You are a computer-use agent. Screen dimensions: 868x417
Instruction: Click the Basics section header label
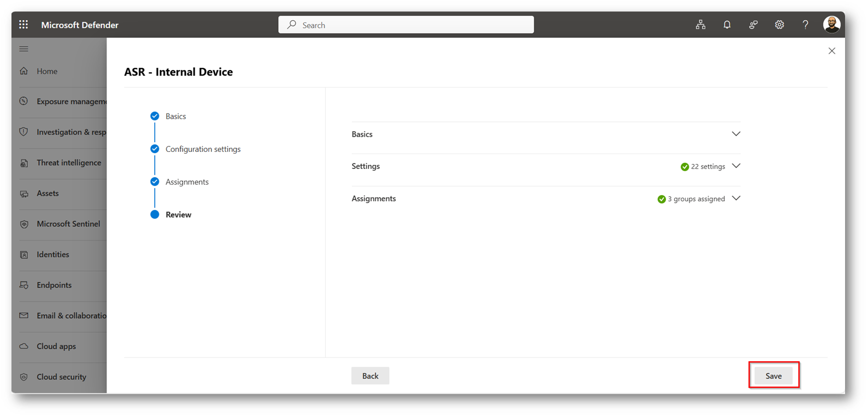pyautogui.click(x=362, y=134)
